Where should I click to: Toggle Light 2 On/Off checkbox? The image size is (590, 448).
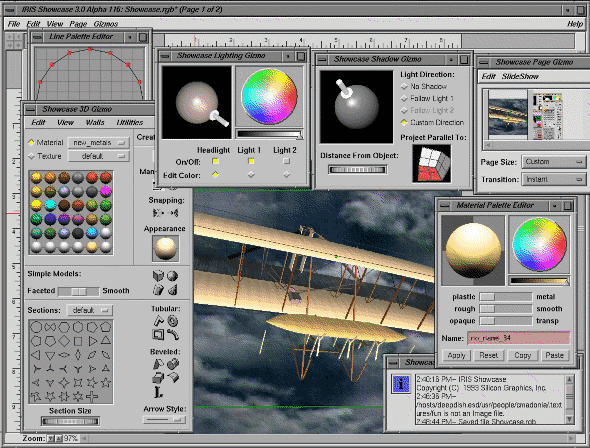point(287,161)
